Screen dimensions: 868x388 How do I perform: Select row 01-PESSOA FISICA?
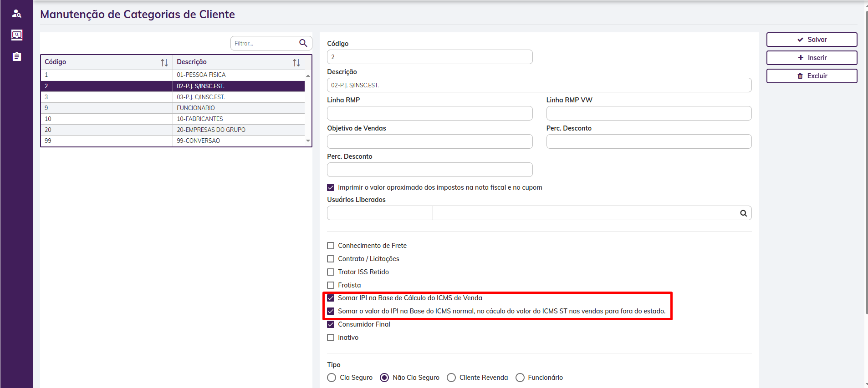[173, 75]
